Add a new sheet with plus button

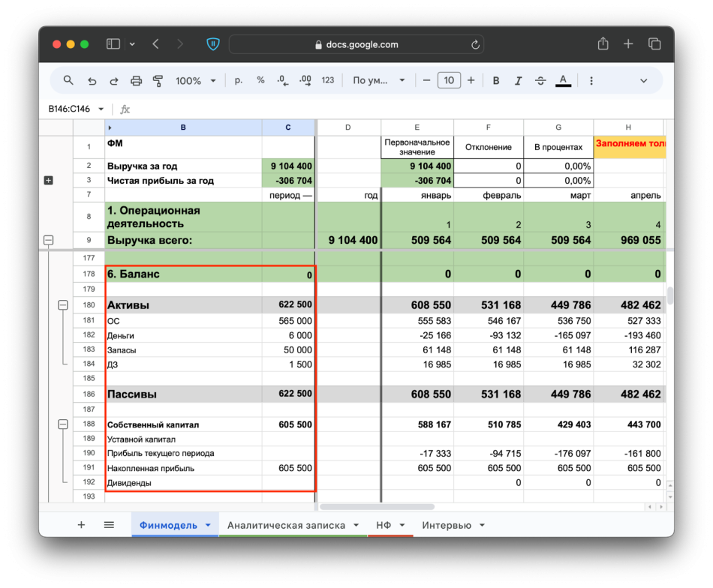[81, 525]
